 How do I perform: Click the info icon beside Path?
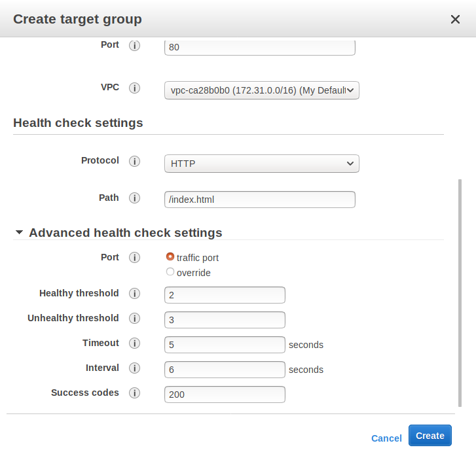click(x=134, y=198)
